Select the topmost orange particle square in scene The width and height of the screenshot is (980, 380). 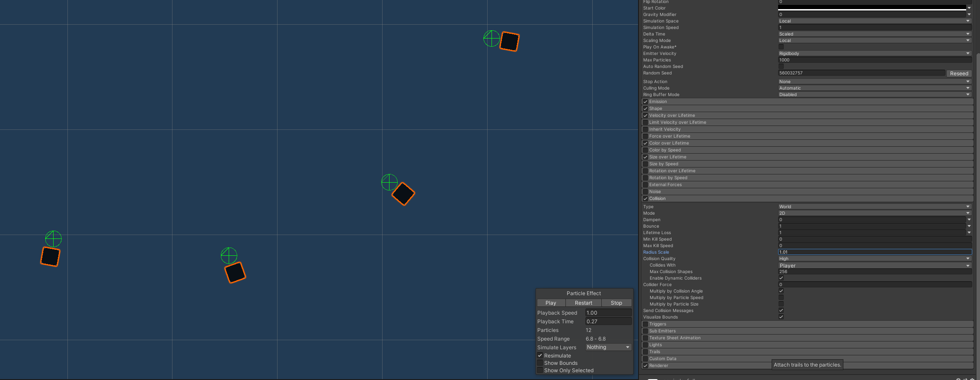pos(509,42)
